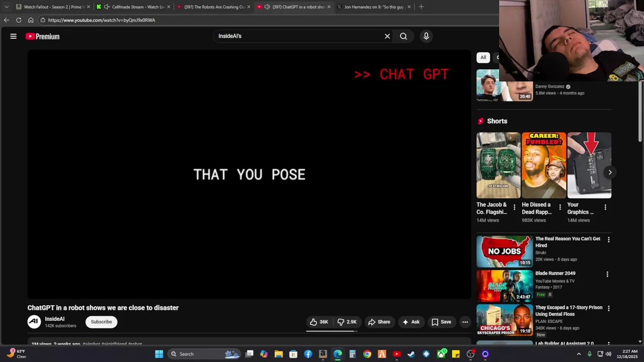Mute the ChatGPT in a robot tab speaker icon
This screenshot has width=644, height=362.
(x=267, y=7)
